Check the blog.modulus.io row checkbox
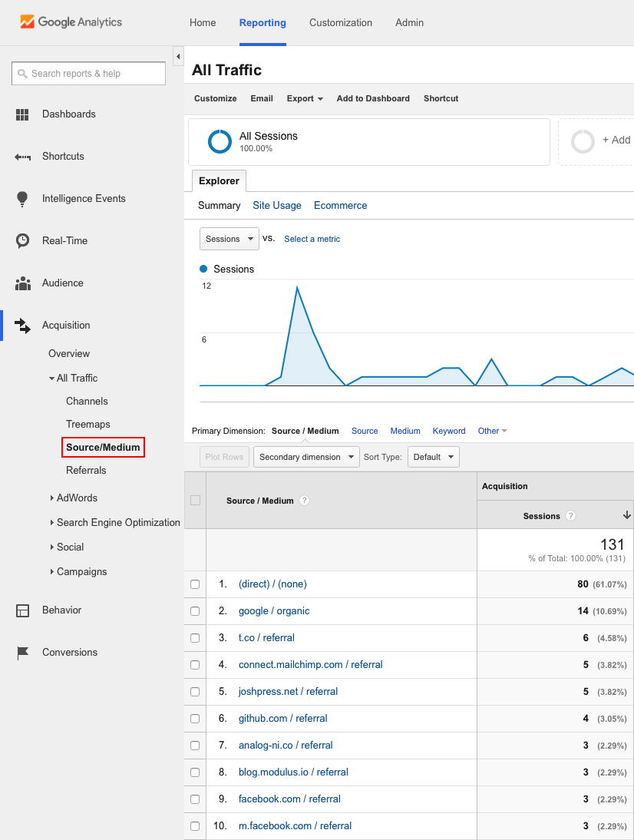The height and width of the screenshot is (840, 634). (195, 772)
